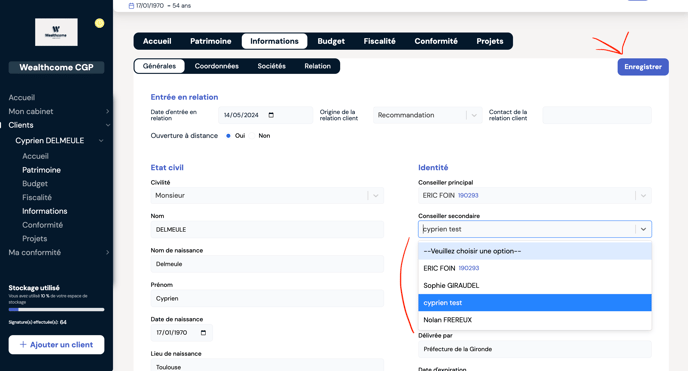Open Origine de la relation client dropdown
This screenshot has height=371, width=688.
[427, 115]
